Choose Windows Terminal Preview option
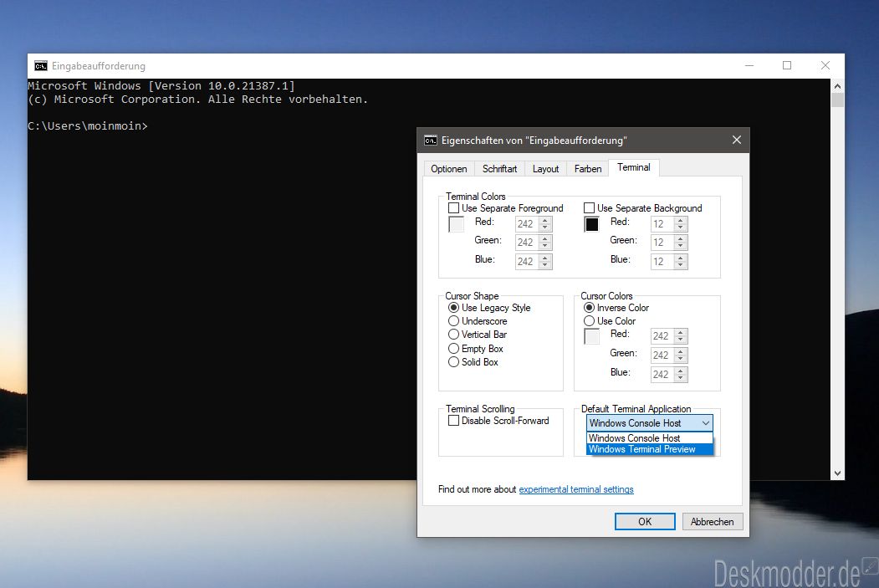The image size is (879, 588). pyautogui.click(x=650, y=449)
